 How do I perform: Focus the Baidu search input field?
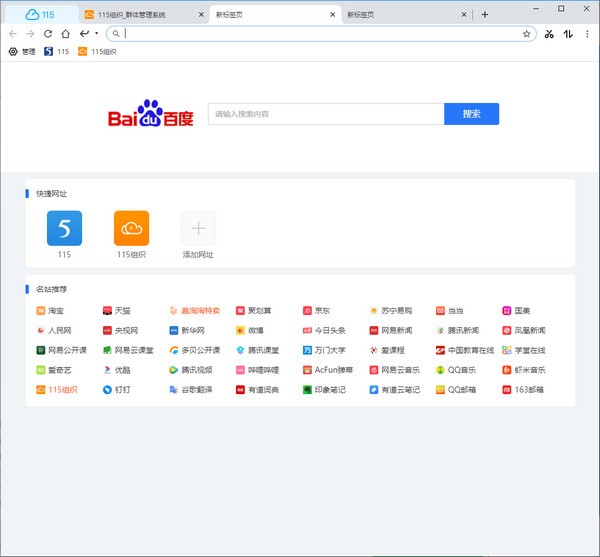[326, 114]
